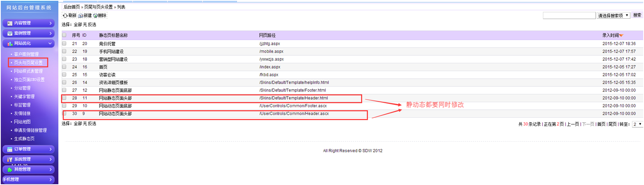Open the 请选择搜索项 dropdown
Image resolution: width=644 pixels, height=185 pixels.
point(613,16)
